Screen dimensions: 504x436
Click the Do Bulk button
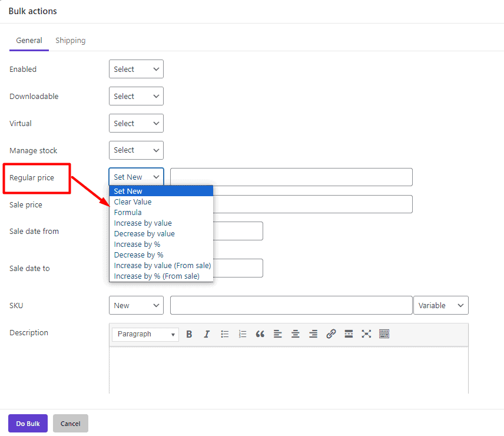pos(28,423)
